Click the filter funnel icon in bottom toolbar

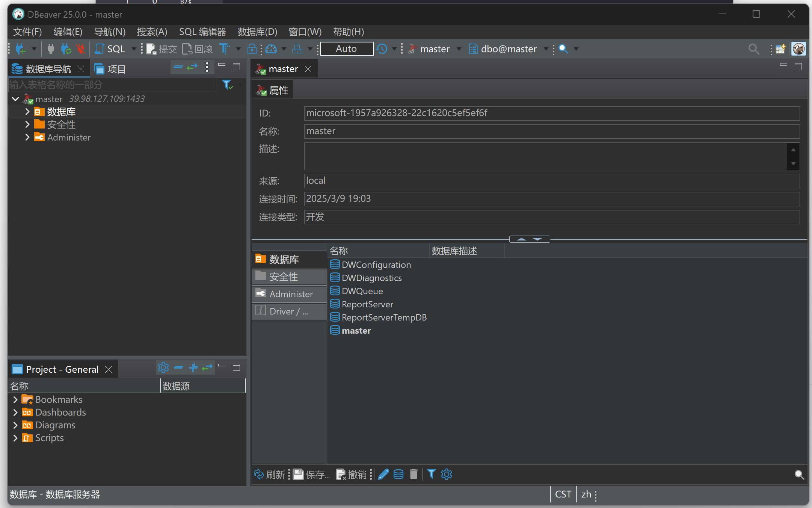(432, 475)
